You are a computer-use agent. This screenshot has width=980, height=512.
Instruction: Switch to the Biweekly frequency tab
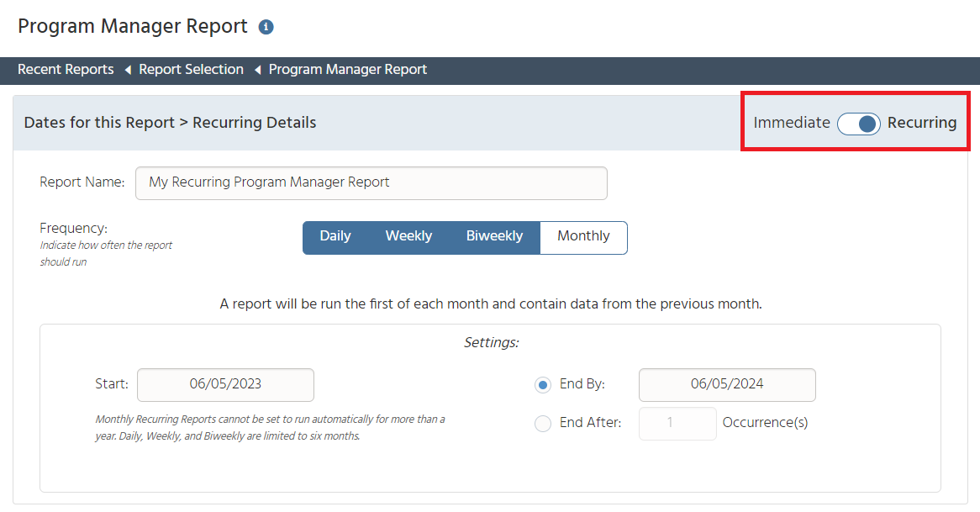pyautogui.click(x=494, y=236)
